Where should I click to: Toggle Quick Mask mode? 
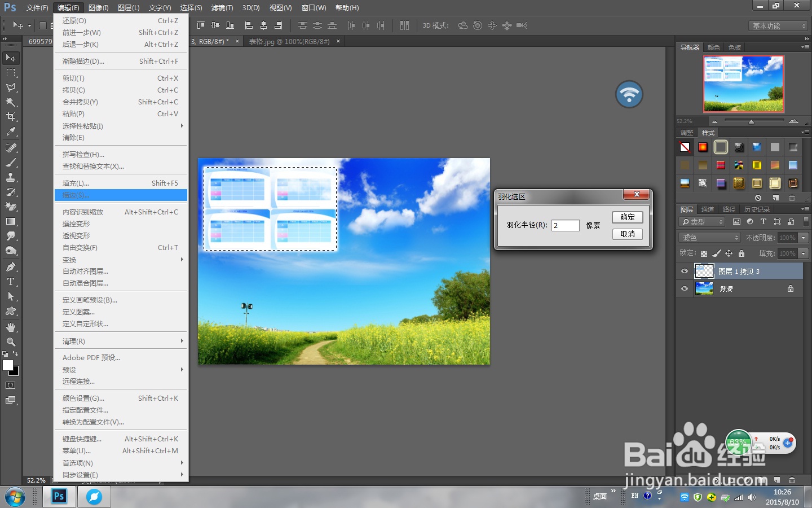tap(11, 386)
